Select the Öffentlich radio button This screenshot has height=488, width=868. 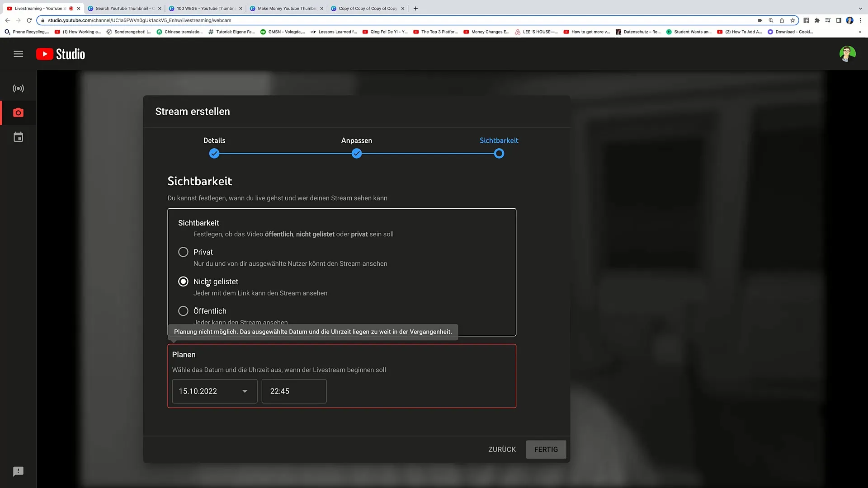point(183,311)
